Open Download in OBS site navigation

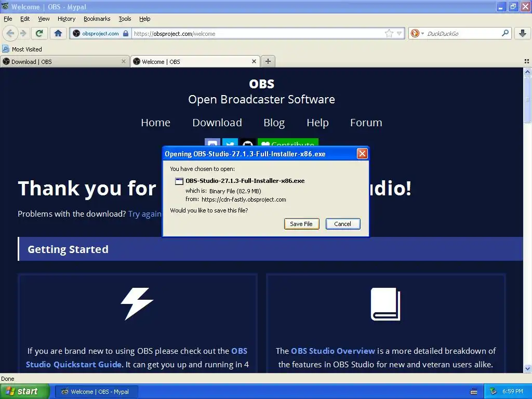click(x=217, y=123)
